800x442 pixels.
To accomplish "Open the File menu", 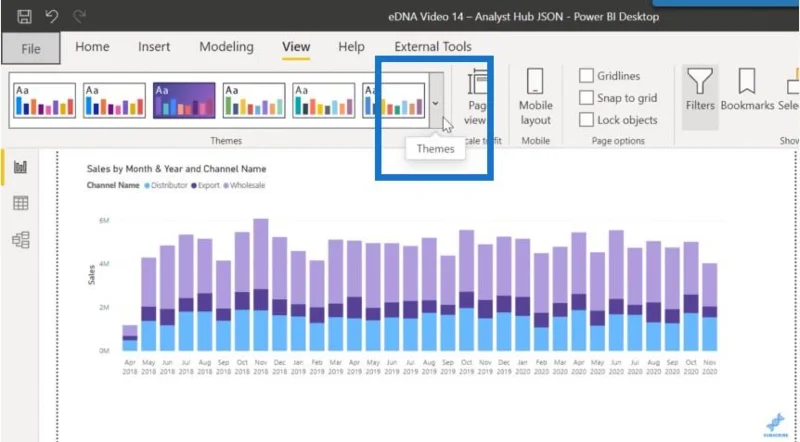I will pyautogui.click(x=31, y=48).
